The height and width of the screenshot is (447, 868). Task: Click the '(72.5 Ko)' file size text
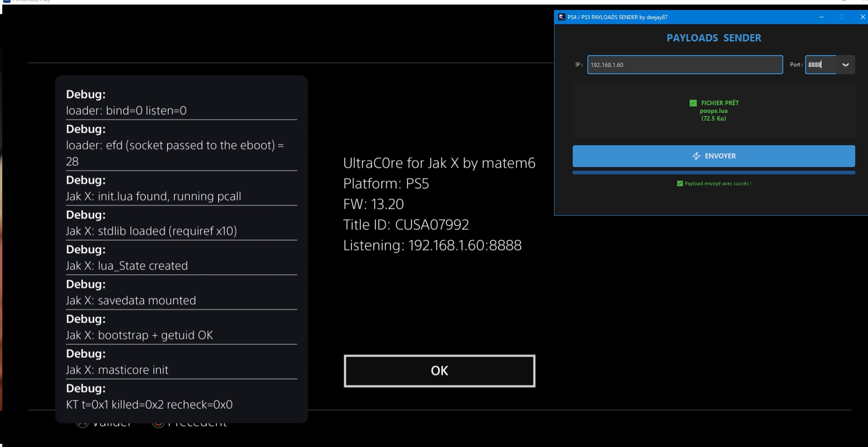(x=714, y=118)
